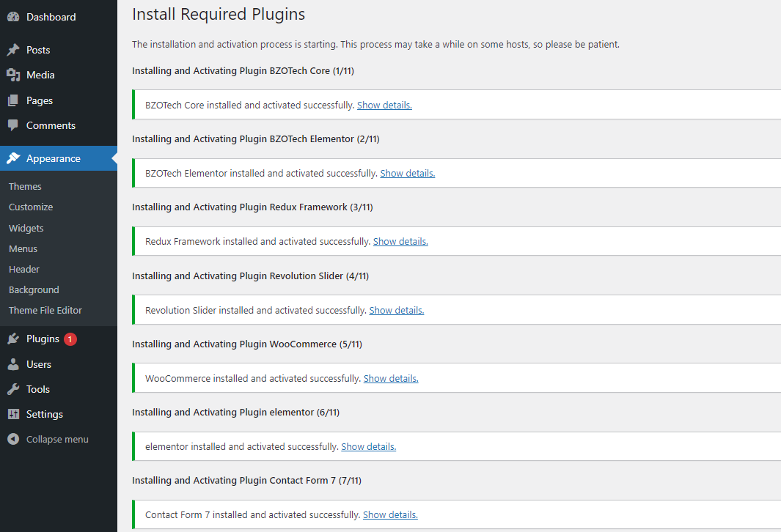This screenshot has width=781, height=532.
Task: Click the Dashboard gauge icon
Action: click(x=13, y=17)
